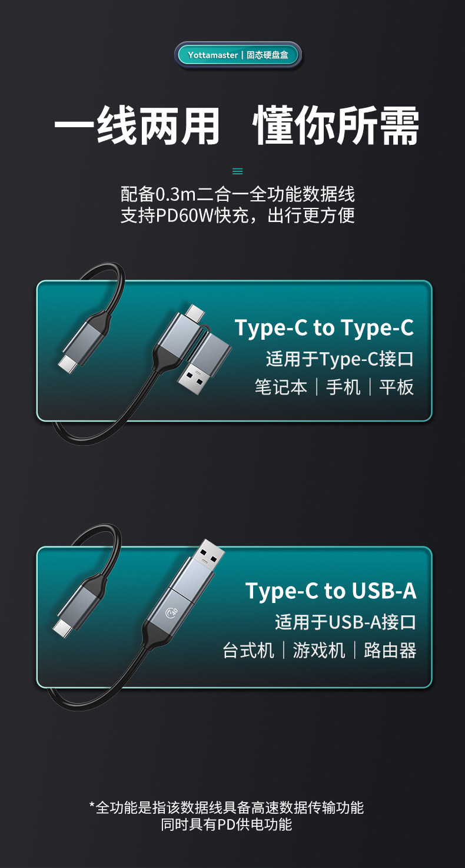This screenshot has height=868, width=465.
Task: Click the Yottamaster brand badge
Action: coord(238,55)
